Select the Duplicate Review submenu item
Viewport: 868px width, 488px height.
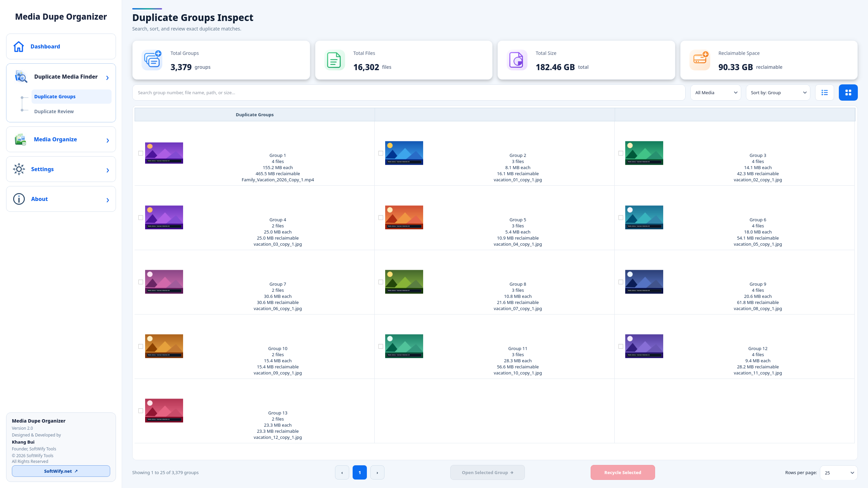coord(71,111)
